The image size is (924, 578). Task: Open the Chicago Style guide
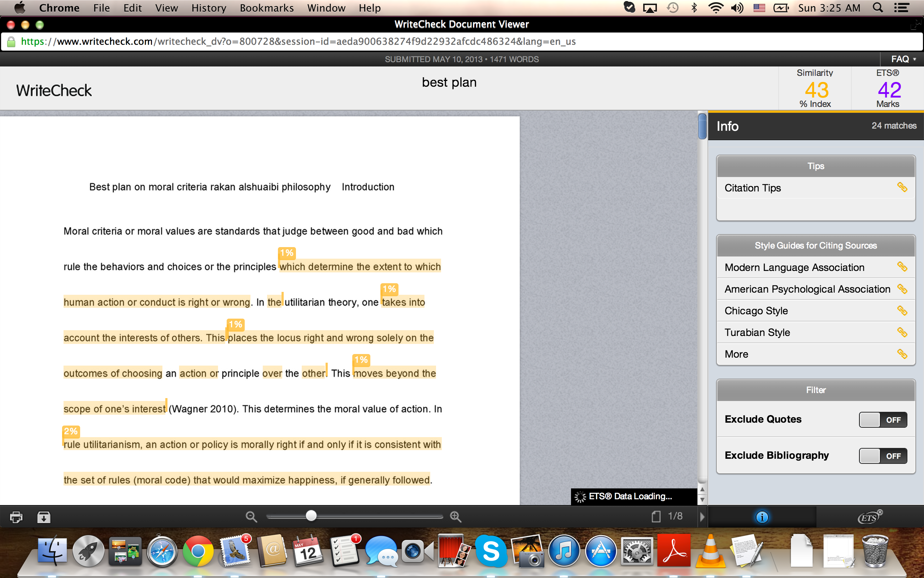816,311
